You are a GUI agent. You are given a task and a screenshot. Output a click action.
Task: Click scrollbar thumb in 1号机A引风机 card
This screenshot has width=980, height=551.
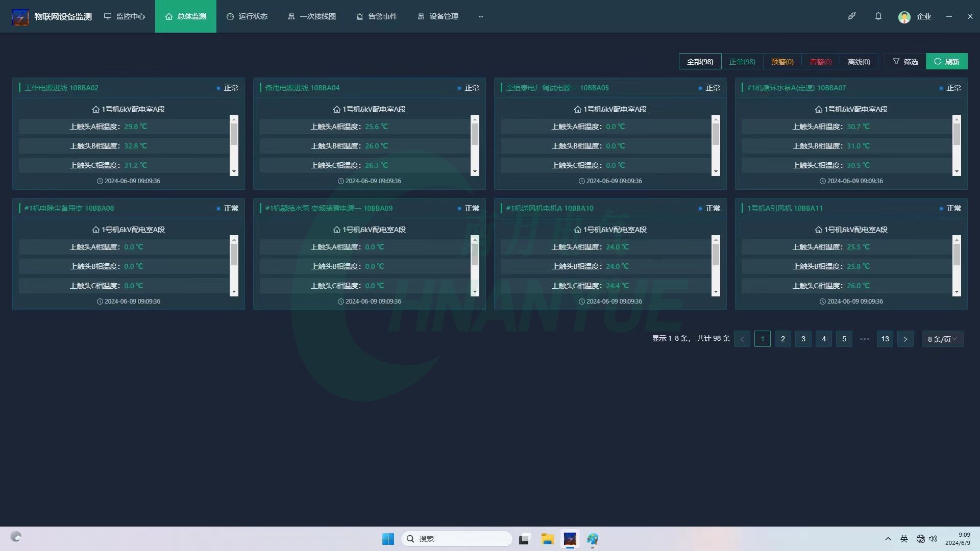tap(957, 255)
